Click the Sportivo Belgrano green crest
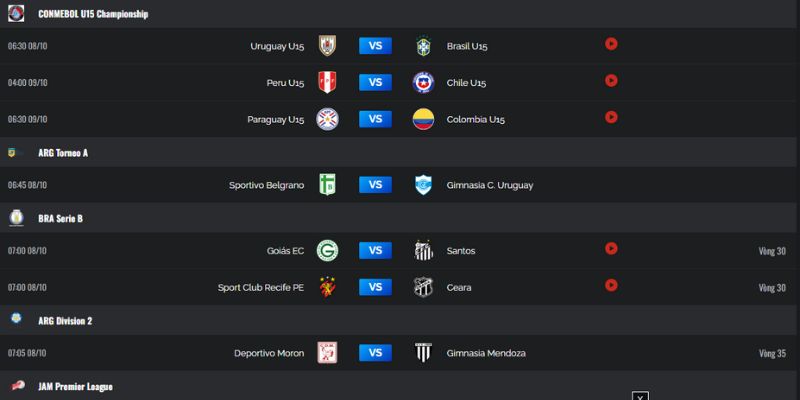Image resolution: width=800 pixels, height=400 pixels. pos(327,185)
